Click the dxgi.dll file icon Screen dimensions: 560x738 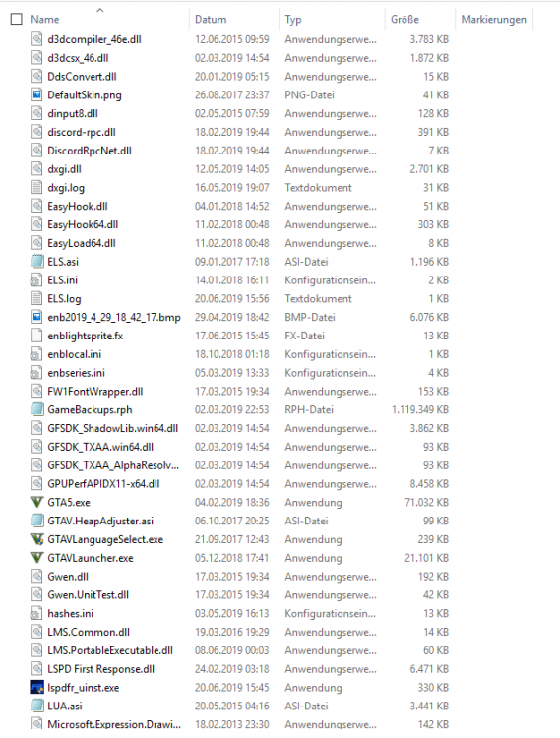tap(36, 169)
